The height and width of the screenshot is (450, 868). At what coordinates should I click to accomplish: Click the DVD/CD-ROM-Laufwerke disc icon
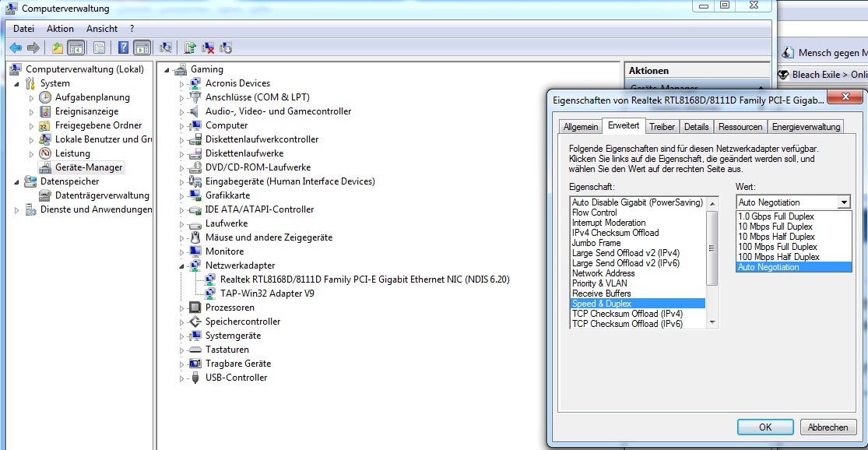(195, 167)
